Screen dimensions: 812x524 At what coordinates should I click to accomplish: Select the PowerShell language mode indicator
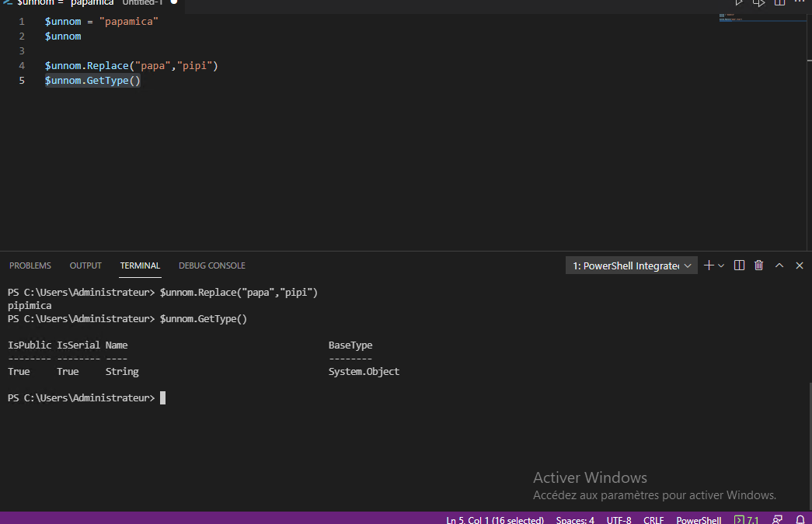tap(698, 519)
